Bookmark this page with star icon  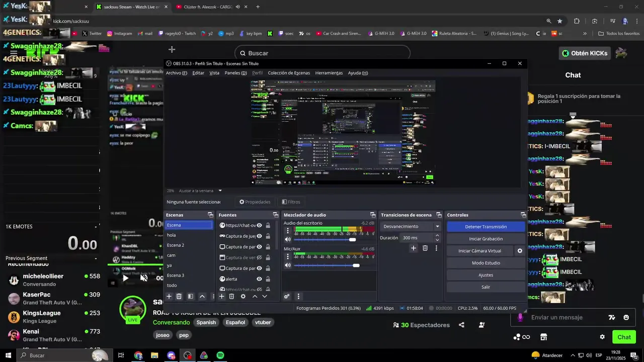(x=560, y=21)
